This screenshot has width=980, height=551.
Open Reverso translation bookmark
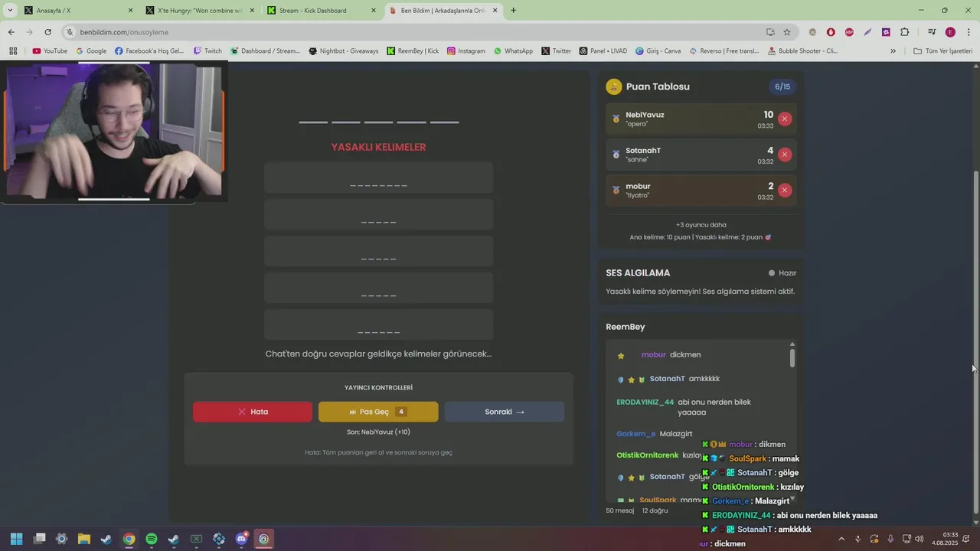[724, 51]
